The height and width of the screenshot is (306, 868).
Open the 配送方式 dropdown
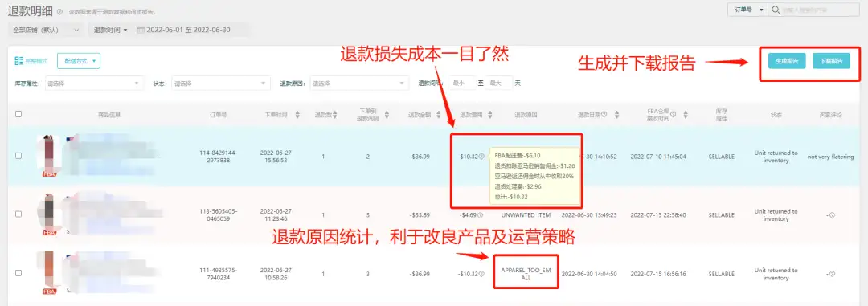pyautogui.click(x=79, y=61)
